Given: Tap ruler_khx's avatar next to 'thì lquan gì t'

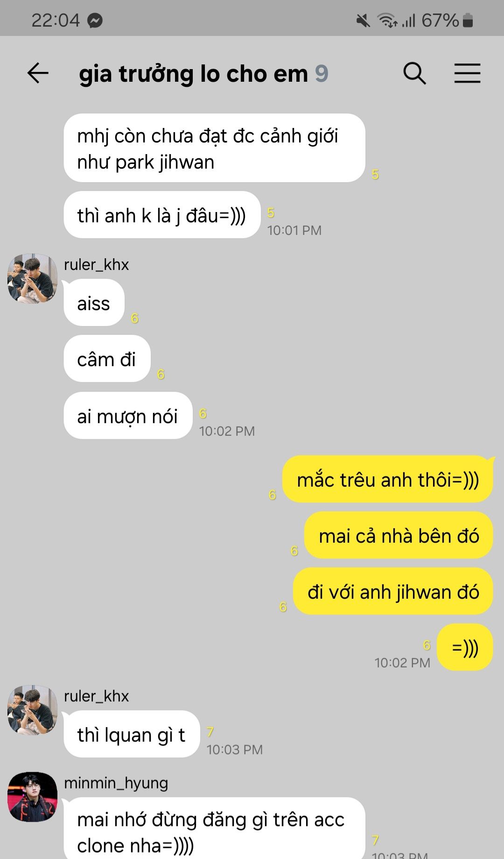Looking at the screenshot, I should pyautogui.click(x=32, y=710).
